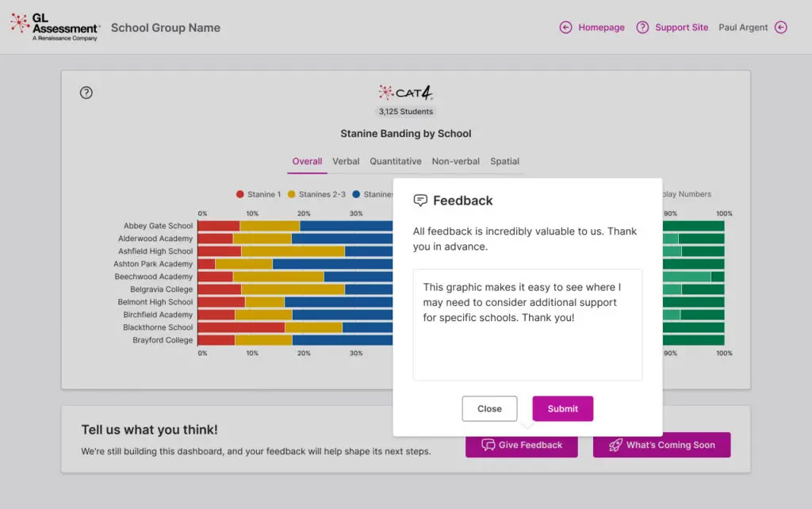Click the Give Feedback button
812x509 pixels.
point(522,446)
